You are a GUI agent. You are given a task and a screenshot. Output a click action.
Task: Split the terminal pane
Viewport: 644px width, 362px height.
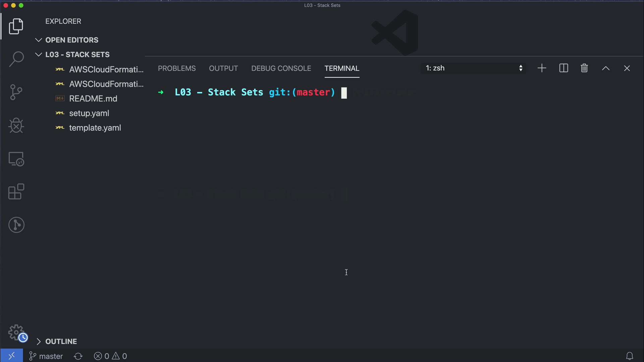(x=563, y=68)
